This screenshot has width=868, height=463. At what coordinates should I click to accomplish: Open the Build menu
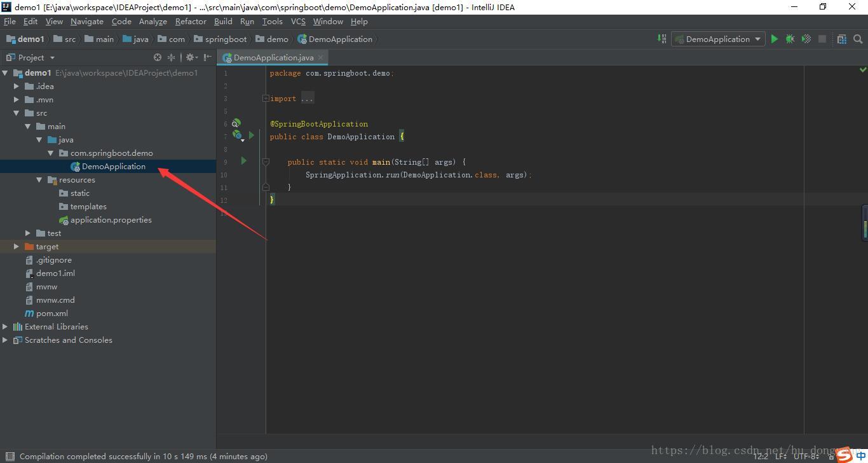pyautogui.click(x=223, y=21)
